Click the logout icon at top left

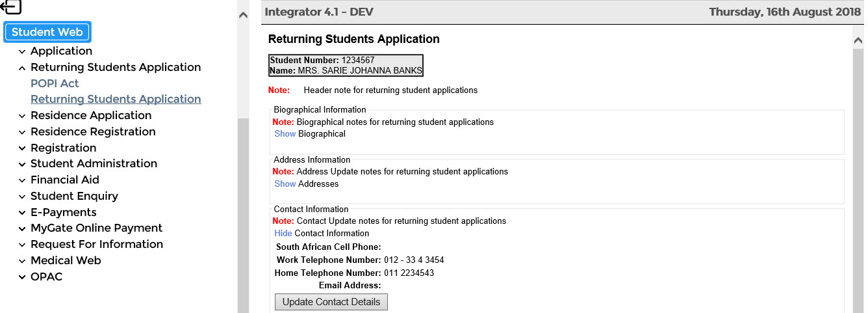pos(11,7)
